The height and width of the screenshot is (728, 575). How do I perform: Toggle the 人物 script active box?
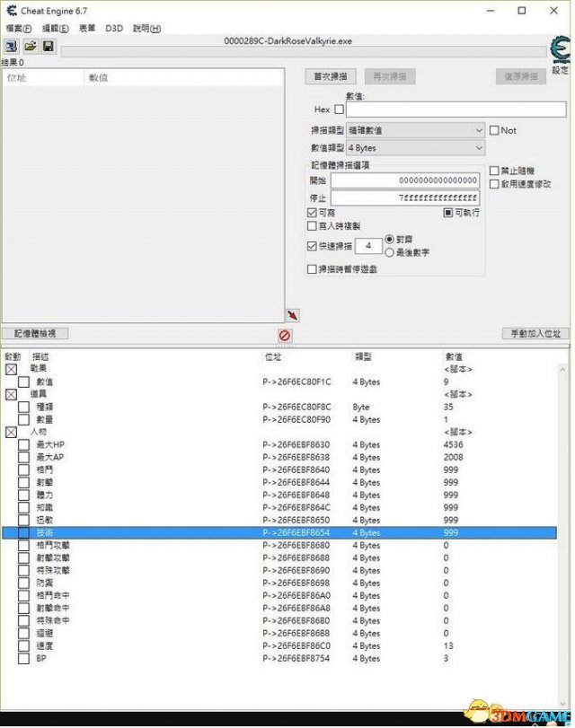coord(11,433)
